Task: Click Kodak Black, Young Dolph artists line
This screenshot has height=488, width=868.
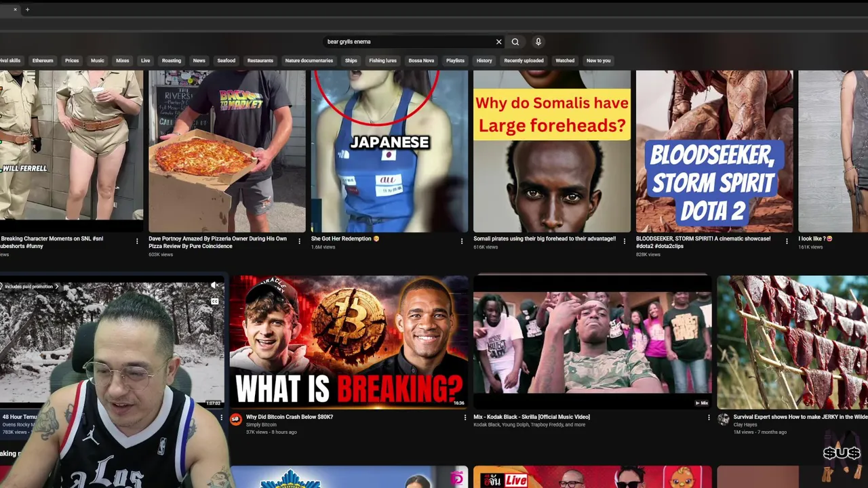Action: point(529,425)
